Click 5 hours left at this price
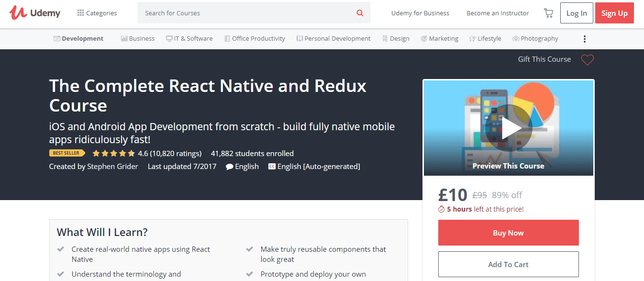 (x=485, y=209)
